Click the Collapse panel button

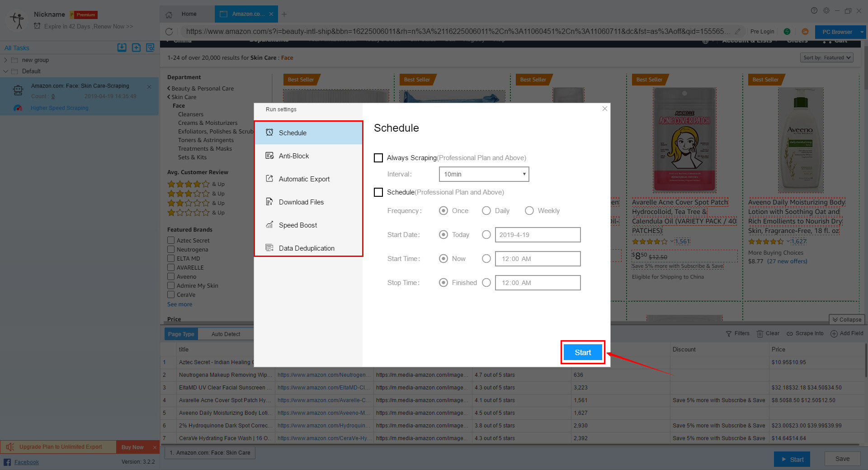click(847, 319)
